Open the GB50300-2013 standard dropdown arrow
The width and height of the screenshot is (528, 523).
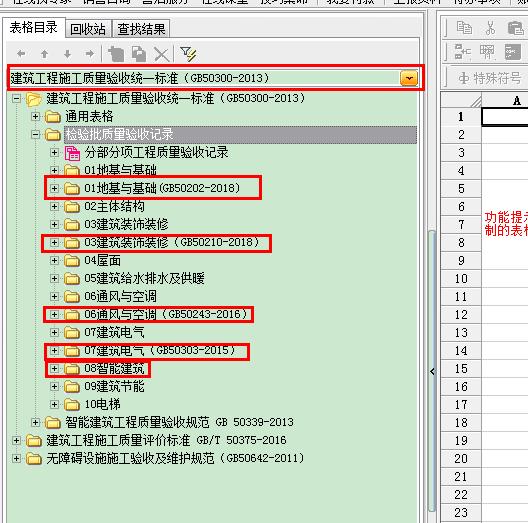(409, 78)
